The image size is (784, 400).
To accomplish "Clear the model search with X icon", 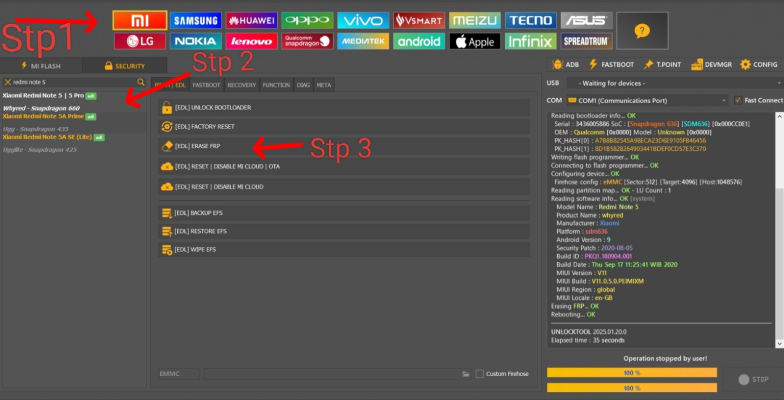I will point(8,82).
